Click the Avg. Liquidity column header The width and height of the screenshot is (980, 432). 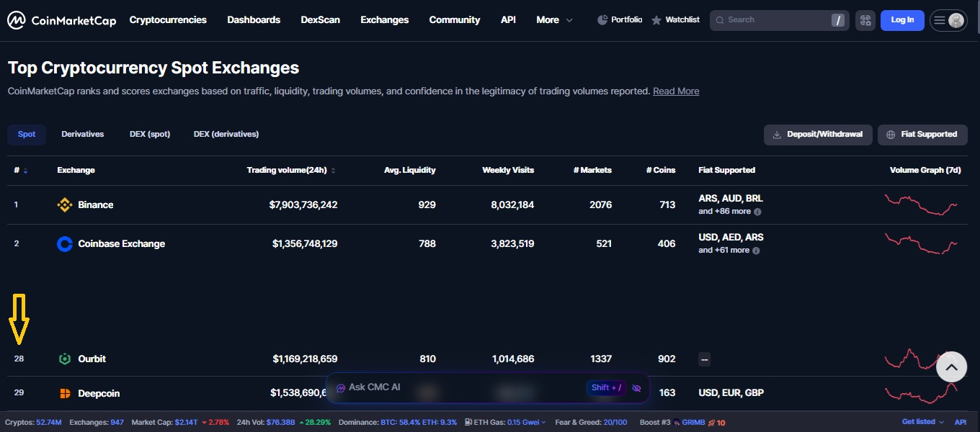(x=410, y=171)
